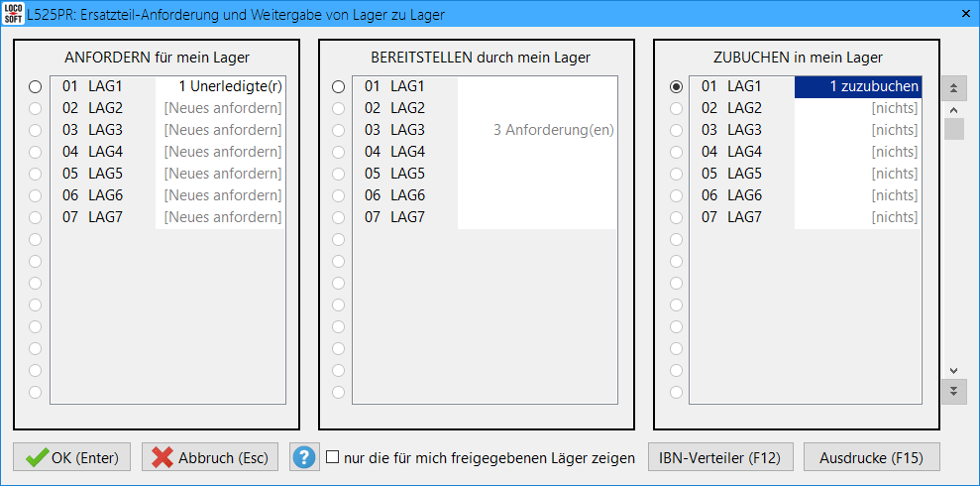Jump to top with double-up arrow button
Screen dimensions: 980x486
pos(953,89)
